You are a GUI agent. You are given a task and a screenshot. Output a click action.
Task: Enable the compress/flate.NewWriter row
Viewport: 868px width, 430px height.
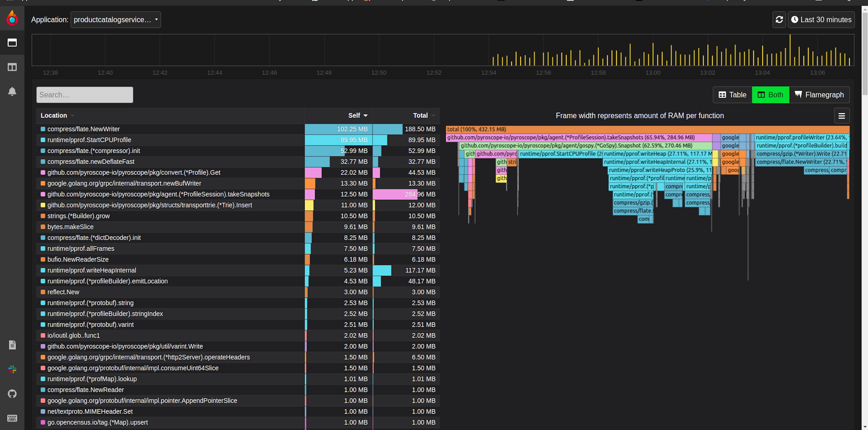pos(44,128)
